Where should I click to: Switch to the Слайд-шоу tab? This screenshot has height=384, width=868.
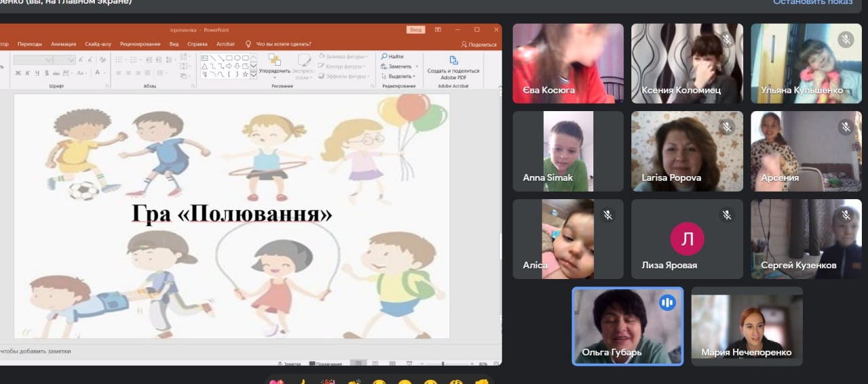pyautogui.click(x=98, y=44)
